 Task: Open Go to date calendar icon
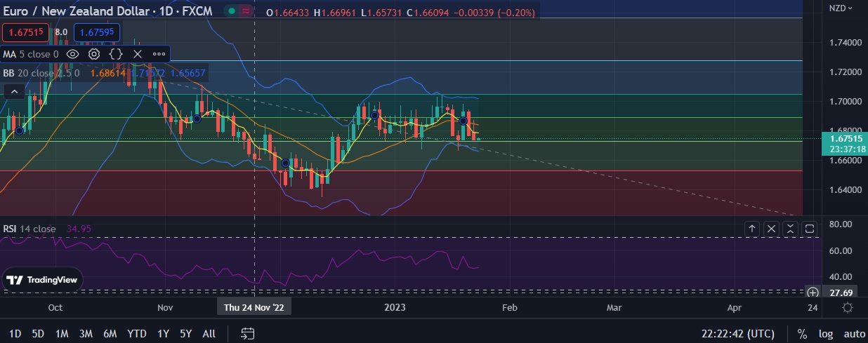[x=246, y=333]
